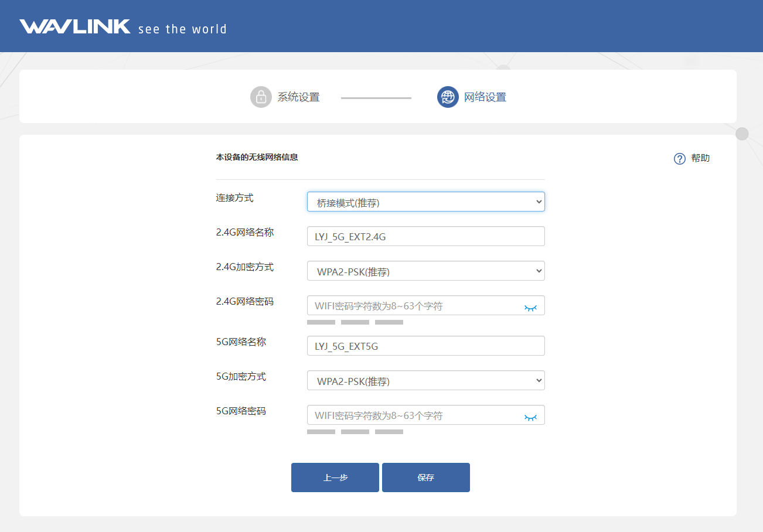Toggle 5G password visibility eye icon
This screenshot has height=532, width=763.
click(530, 417)
